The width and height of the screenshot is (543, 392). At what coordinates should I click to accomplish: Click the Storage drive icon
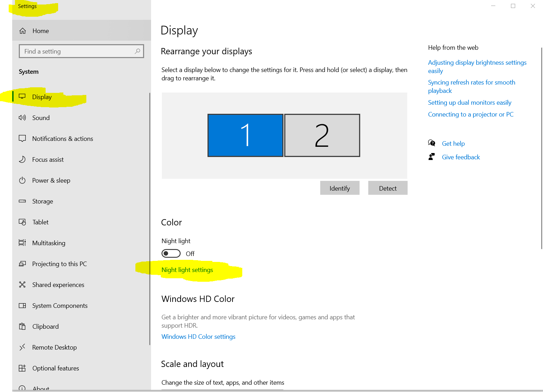[22, 201]
